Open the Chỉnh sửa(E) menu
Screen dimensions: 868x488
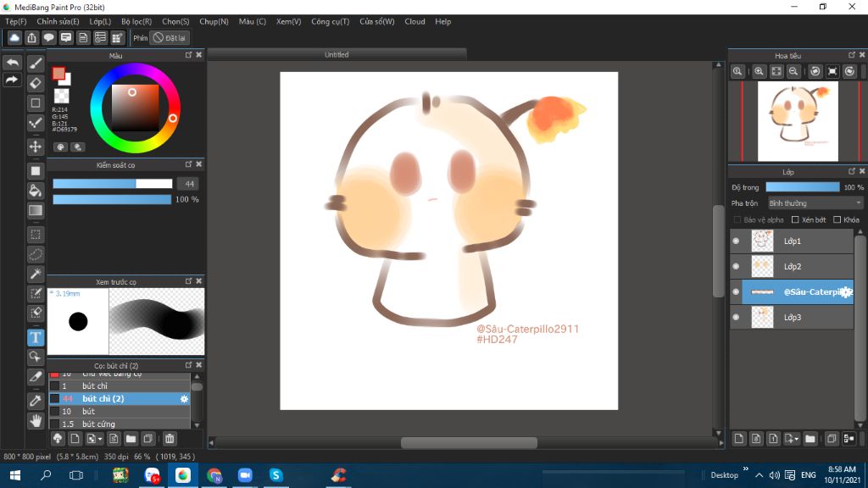pos(58,21)
